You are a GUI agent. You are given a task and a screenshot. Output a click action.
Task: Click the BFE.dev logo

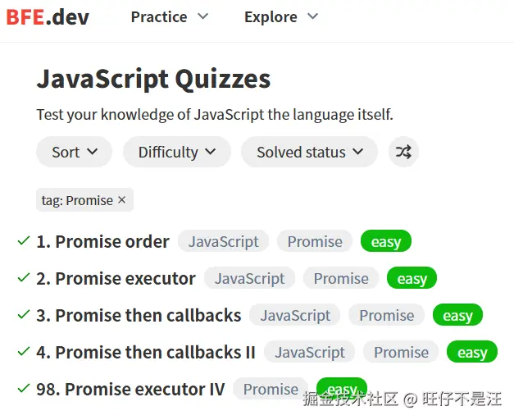[48, 17]
